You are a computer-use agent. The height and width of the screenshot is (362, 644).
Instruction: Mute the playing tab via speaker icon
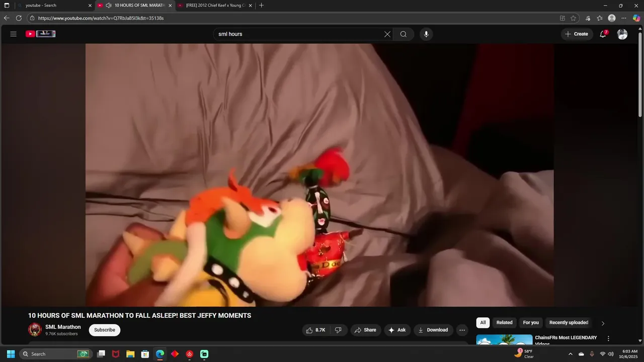click(x=108, y=6)
